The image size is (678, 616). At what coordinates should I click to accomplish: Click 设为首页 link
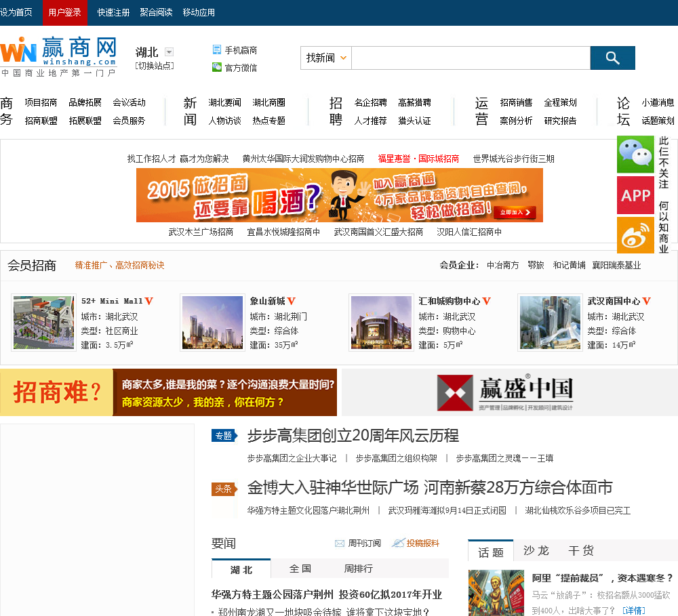pos(16,12)
